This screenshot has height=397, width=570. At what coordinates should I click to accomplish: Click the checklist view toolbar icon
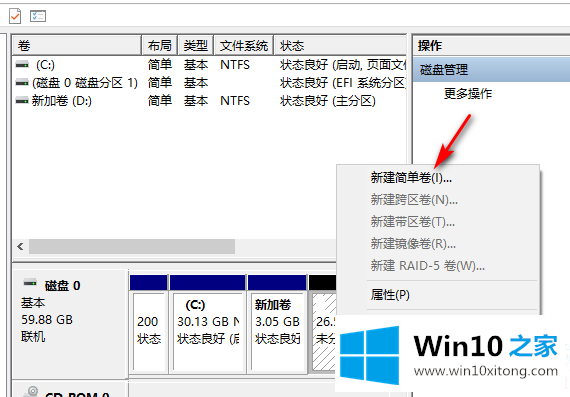pos(38,16)
